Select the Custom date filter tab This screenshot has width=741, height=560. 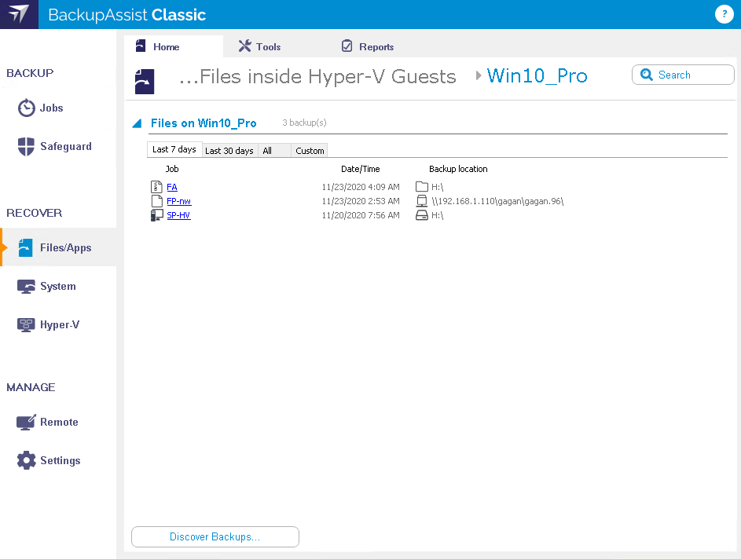(x=310, y=151)
